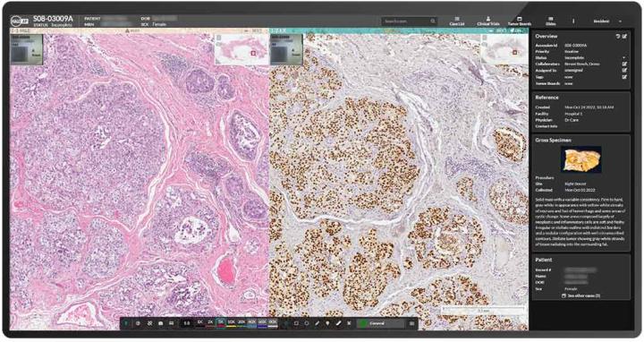Click the edit icon in the Overview header
The height and width of the screenshot is (342, 644).
624,36
